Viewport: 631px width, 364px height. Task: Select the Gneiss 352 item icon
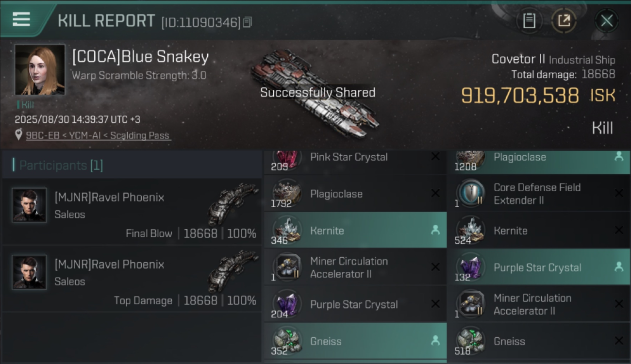tap(287, 341)
